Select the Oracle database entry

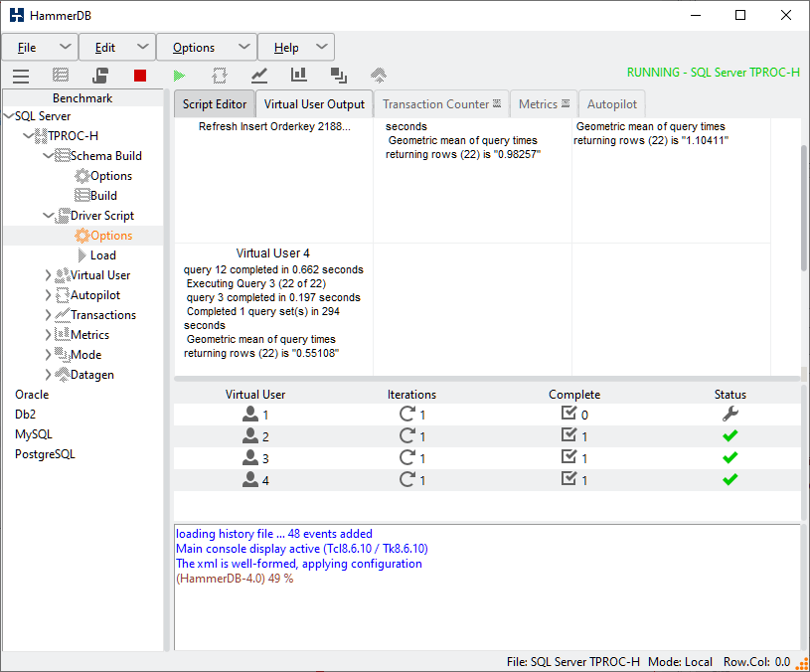(x=32, y=395)
